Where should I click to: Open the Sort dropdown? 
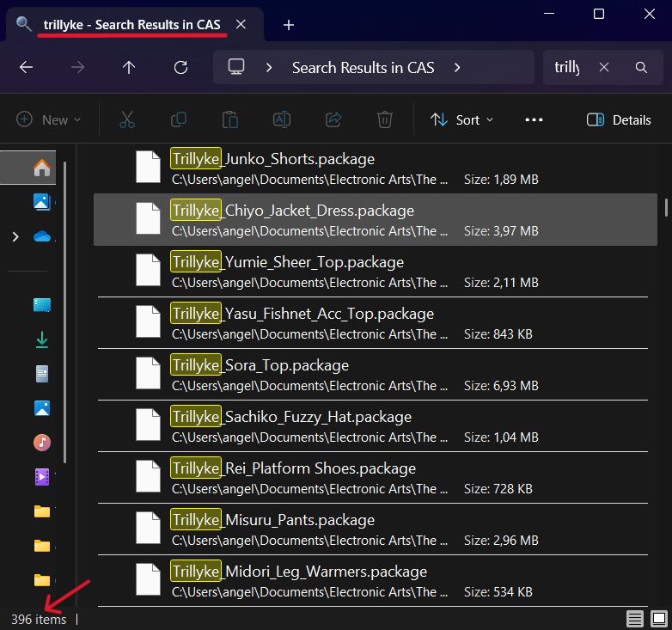click(461, 119)
